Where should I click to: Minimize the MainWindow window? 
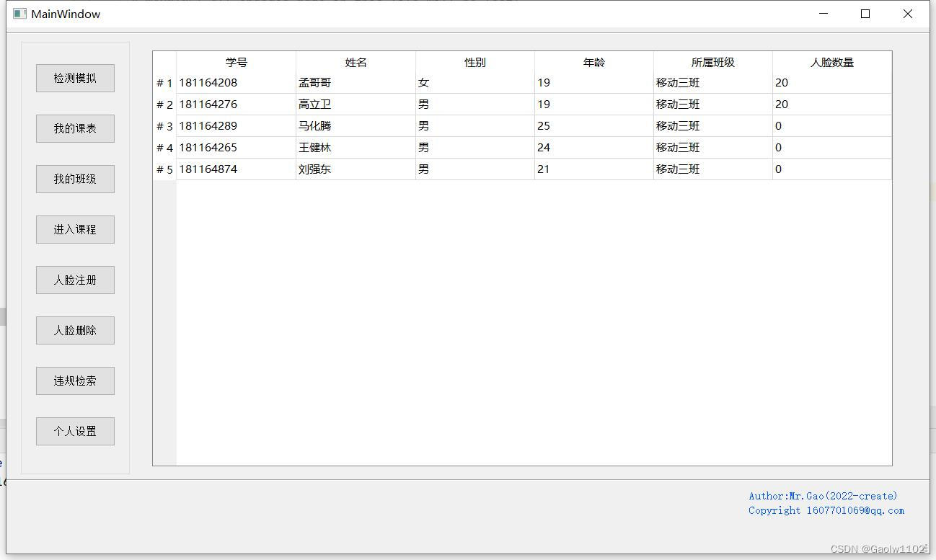pos(824,14)
